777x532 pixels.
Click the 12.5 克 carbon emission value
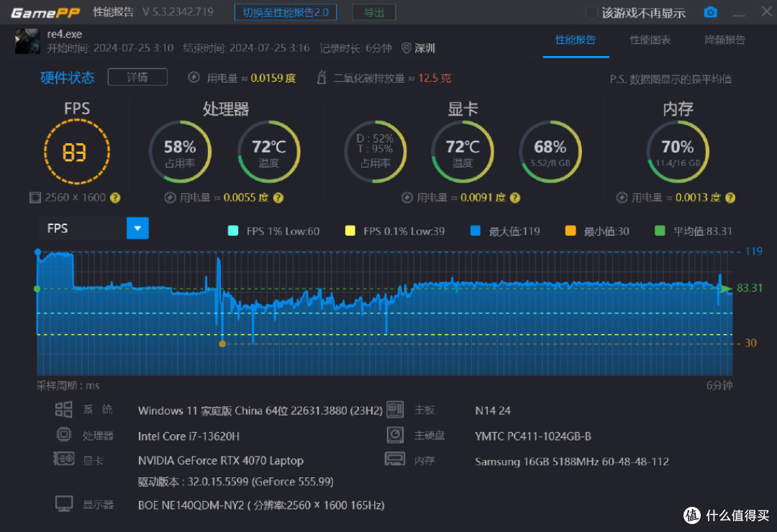[435, 78]
